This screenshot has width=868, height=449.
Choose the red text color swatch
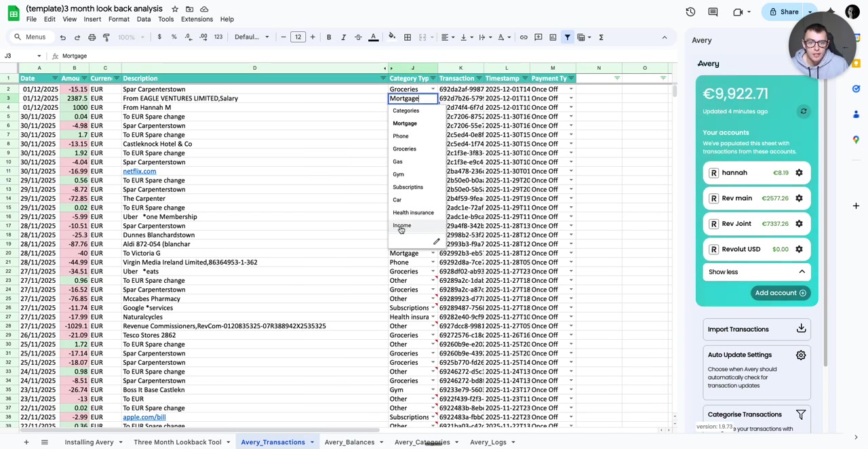pyautogui.click(x=373, y=37)
